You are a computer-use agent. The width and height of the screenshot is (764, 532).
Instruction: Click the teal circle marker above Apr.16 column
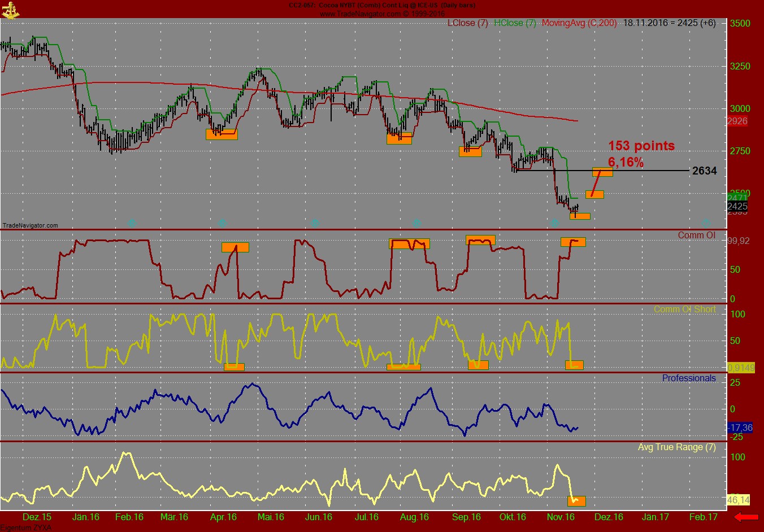[222, 223]
